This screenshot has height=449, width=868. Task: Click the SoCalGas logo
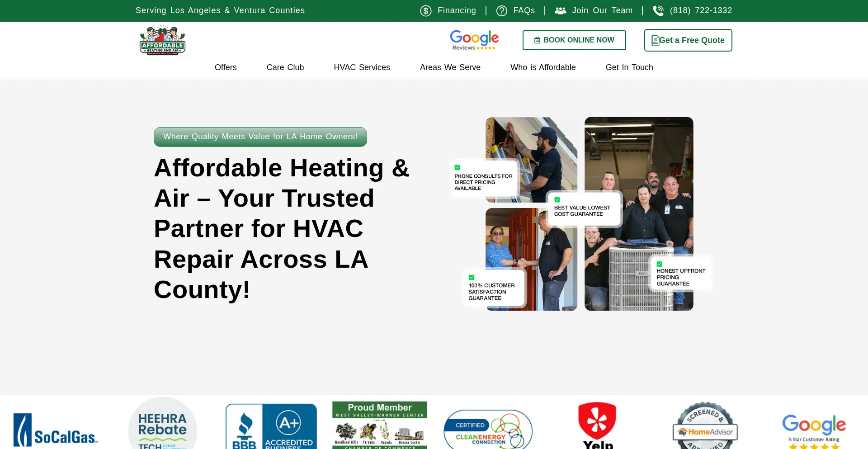pyautogui.click(x=56, y=430)
